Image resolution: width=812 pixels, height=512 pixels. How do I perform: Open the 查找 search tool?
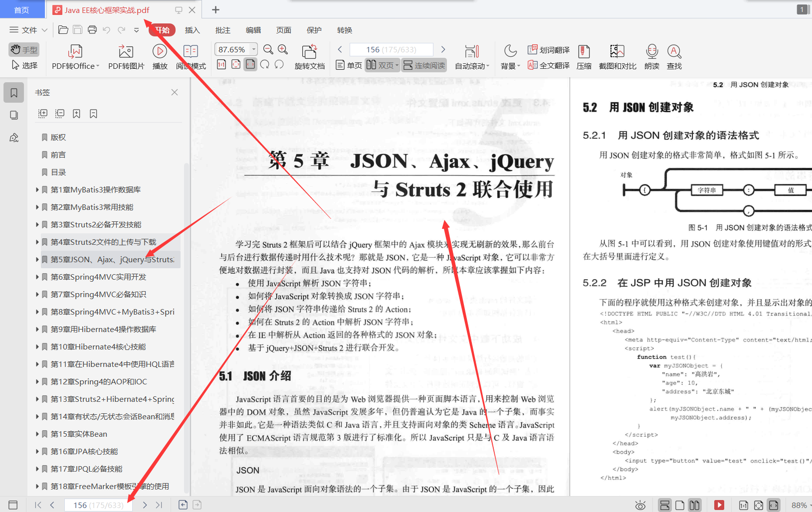click(x=674, y=57)
